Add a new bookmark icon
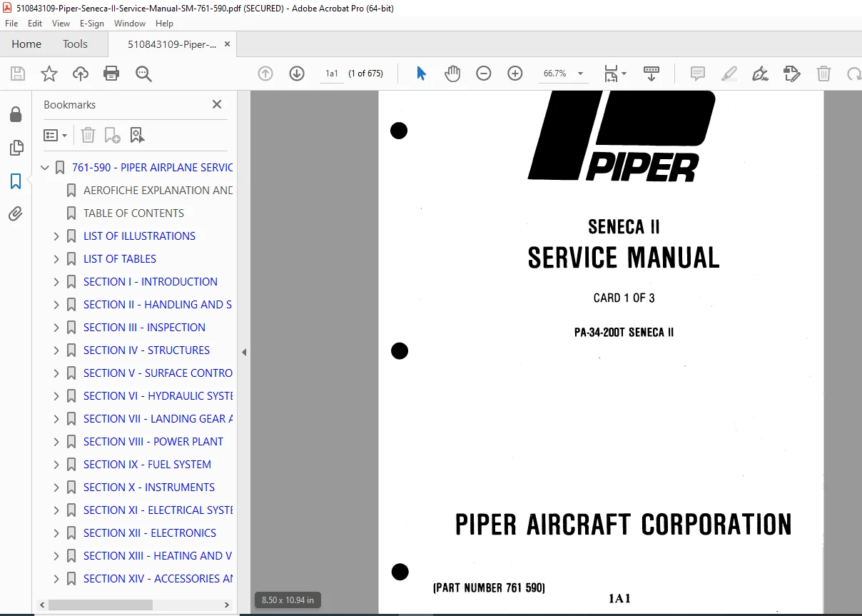Viewport: 862px width, 616px height. pyautogui.click(x=112, y=135)
